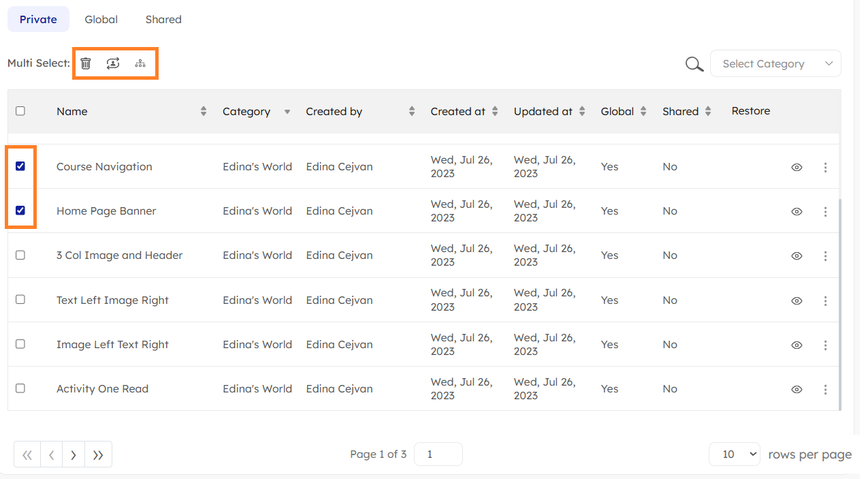Open the rows per page dropdown
The image size is (868, 479).
point(734,454)
